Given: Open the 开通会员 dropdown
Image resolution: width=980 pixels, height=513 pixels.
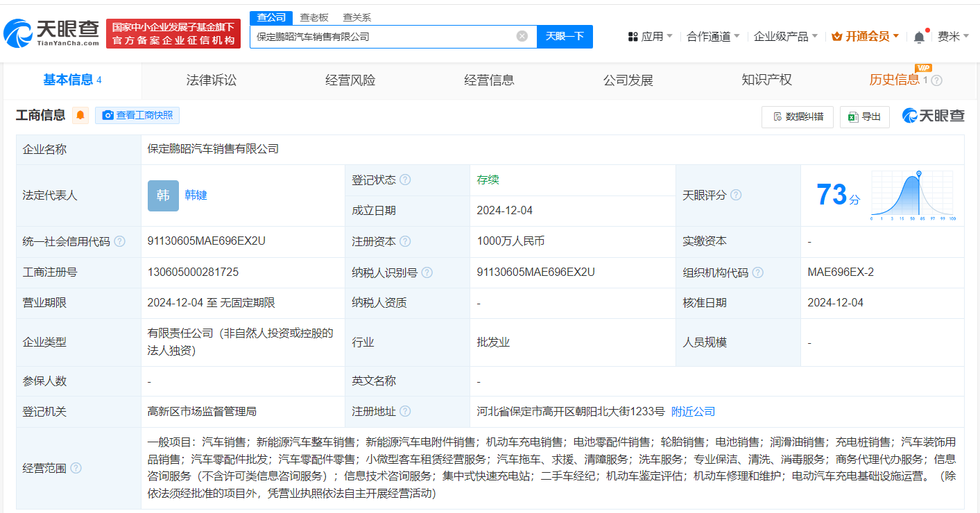Looking at the screenshot, I should click(866, 37).
